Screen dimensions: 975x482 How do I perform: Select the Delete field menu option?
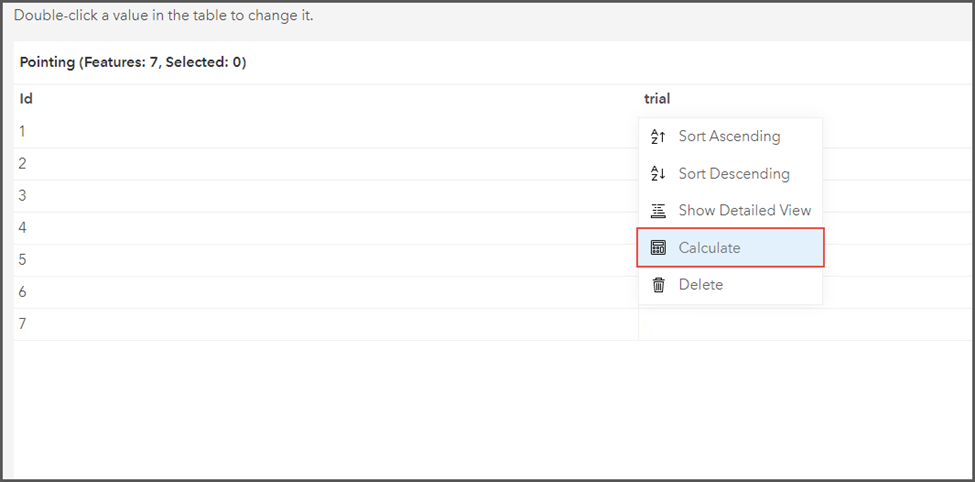click(x=730, y=285)
